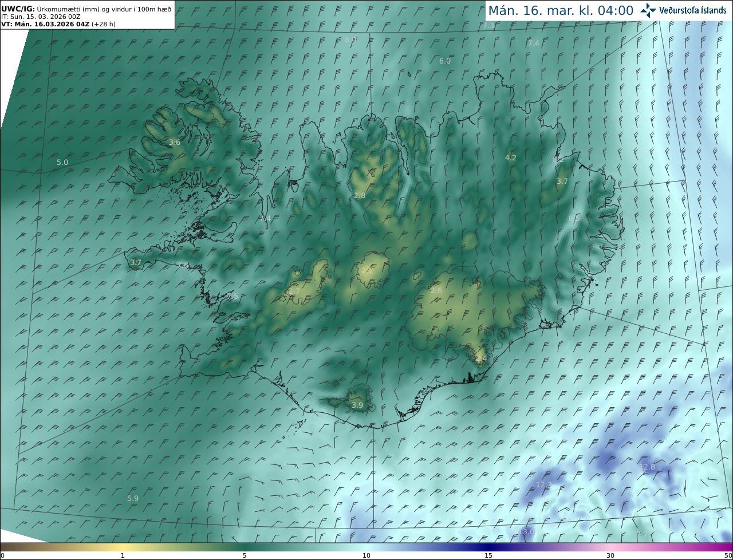733x560 pixels.
Task: Click the 13.0 value on the map
Action: click(x=526, y=532)
